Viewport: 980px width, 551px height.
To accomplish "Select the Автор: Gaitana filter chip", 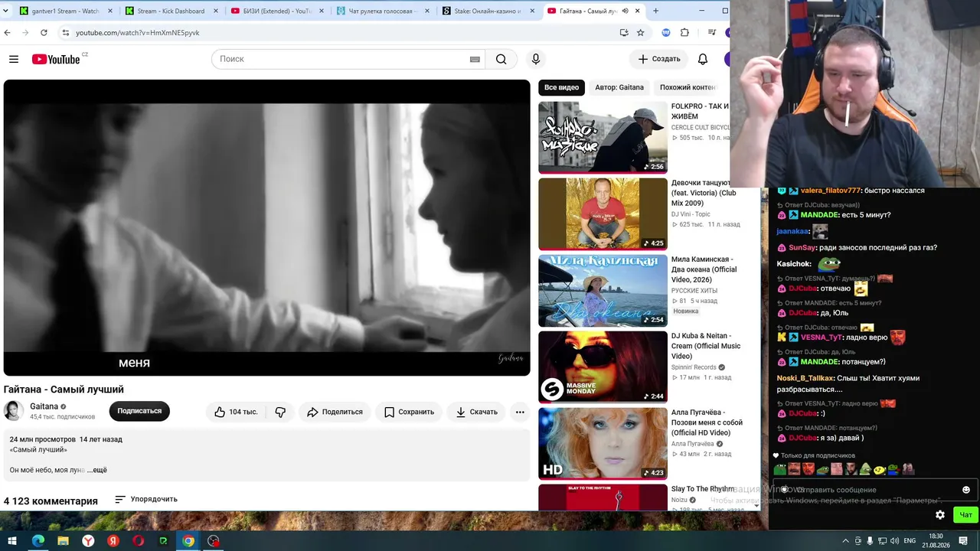I will 619,87.
